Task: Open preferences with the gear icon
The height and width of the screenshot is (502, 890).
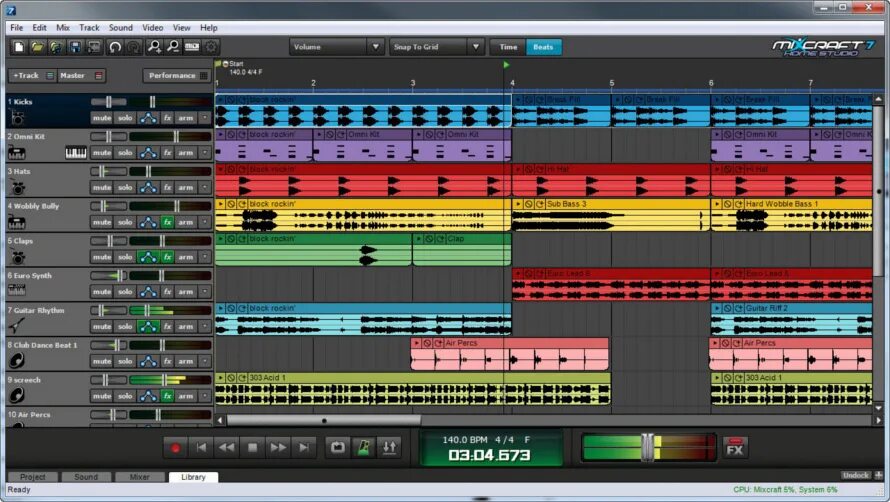Action: (211, 47)
